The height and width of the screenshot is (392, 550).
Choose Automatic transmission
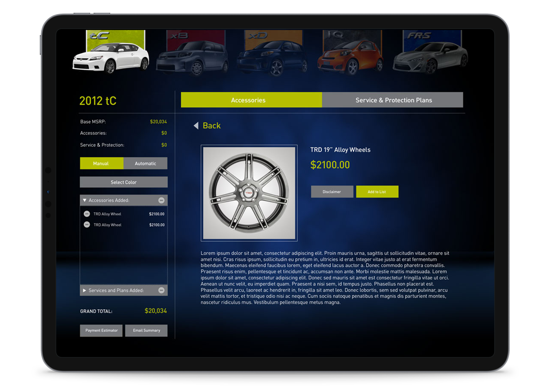tap(145, 163)
